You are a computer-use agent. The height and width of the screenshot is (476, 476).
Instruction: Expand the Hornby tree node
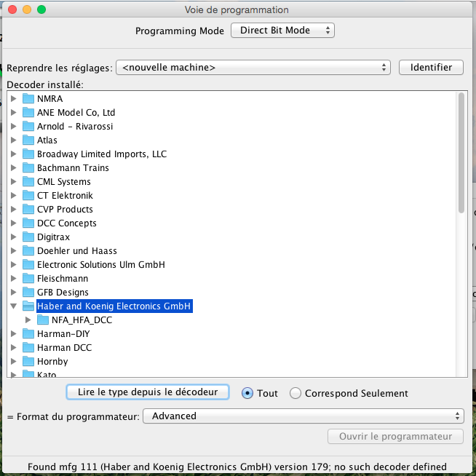coord(13,361)
